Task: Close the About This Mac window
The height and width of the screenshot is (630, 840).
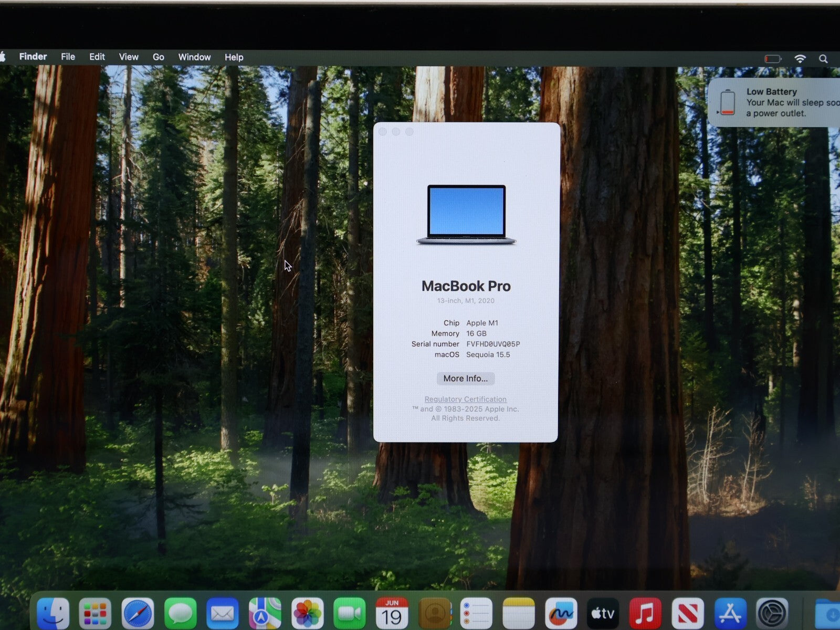Action: 383,132
